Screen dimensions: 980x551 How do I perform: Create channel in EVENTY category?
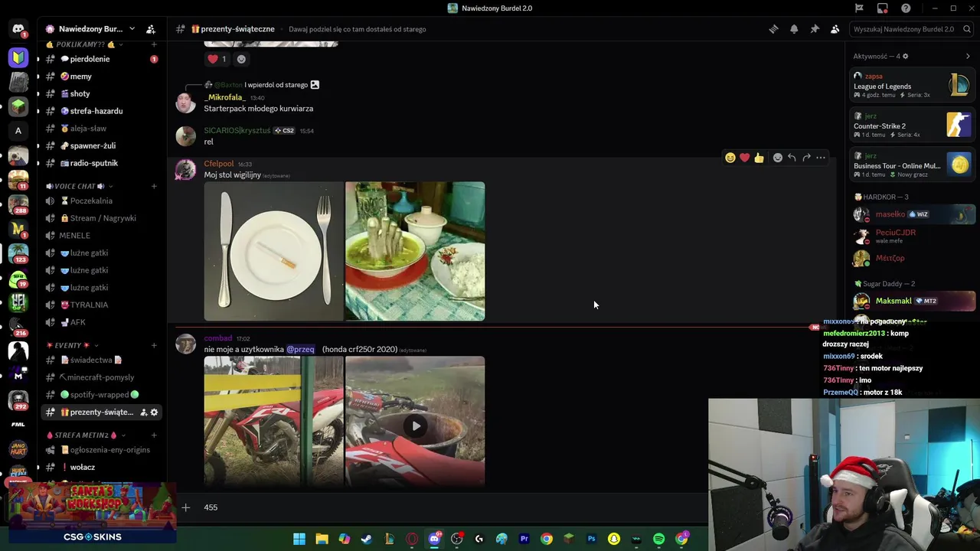coord(154,345)
